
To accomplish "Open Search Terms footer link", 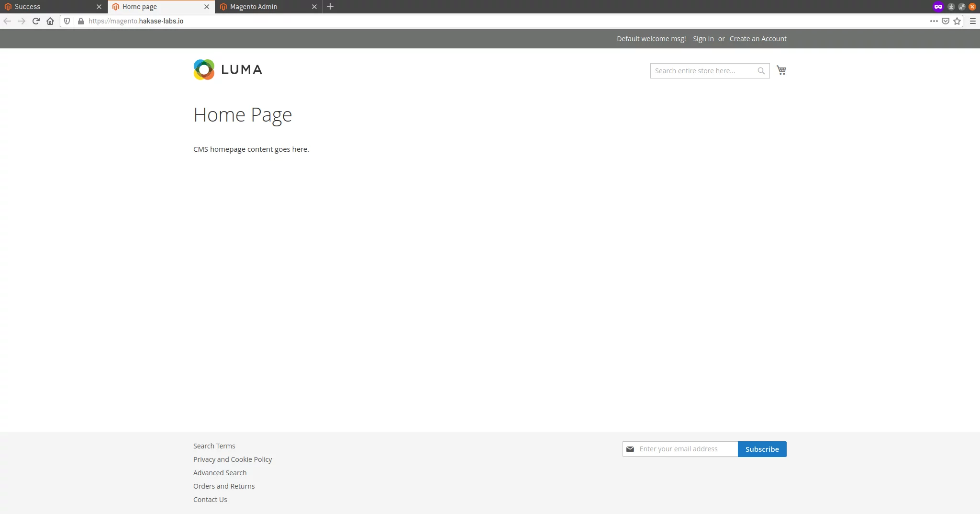I will click(x=214, y=446).
